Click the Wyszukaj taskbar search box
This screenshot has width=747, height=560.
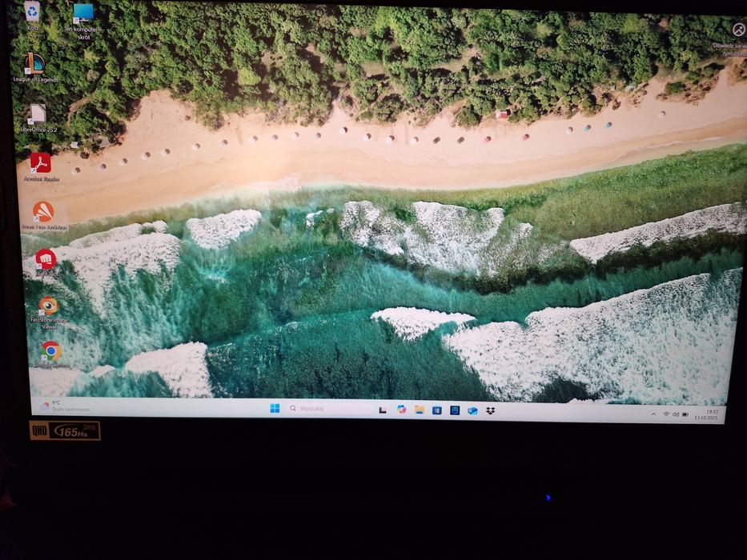[329, 409]
